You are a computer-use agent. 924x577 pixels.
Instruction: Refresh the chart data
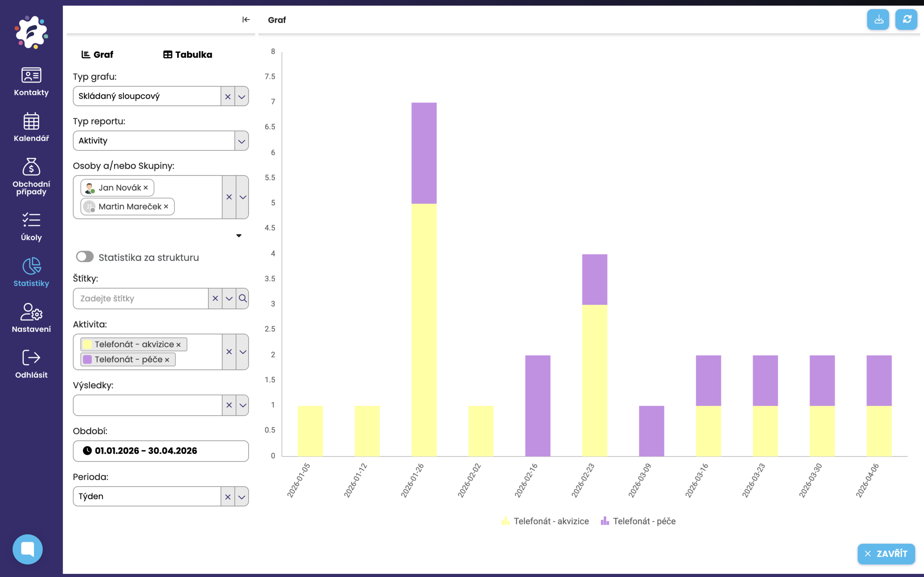click(907, 19)
